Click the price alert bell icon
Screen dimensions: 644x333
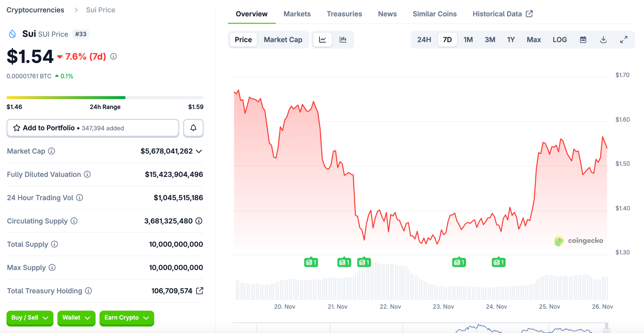coord(193,128)
